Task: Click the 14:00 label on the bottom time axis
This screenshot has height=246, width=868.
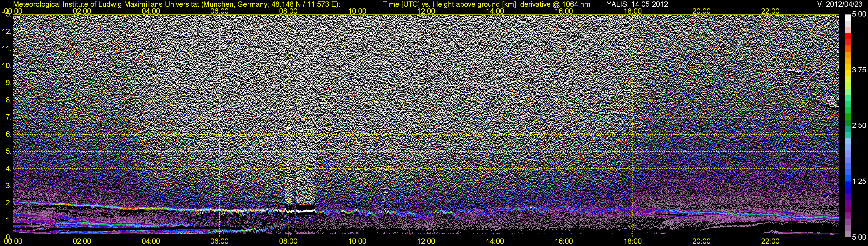Action: (x=495, y=241)
